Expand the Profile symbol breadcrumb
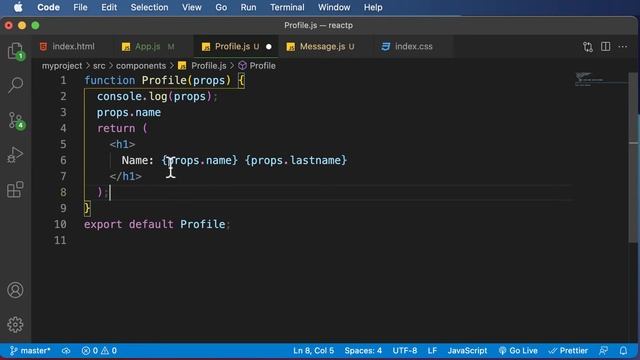The image size is (640, 360). click(x=262, y=66)
